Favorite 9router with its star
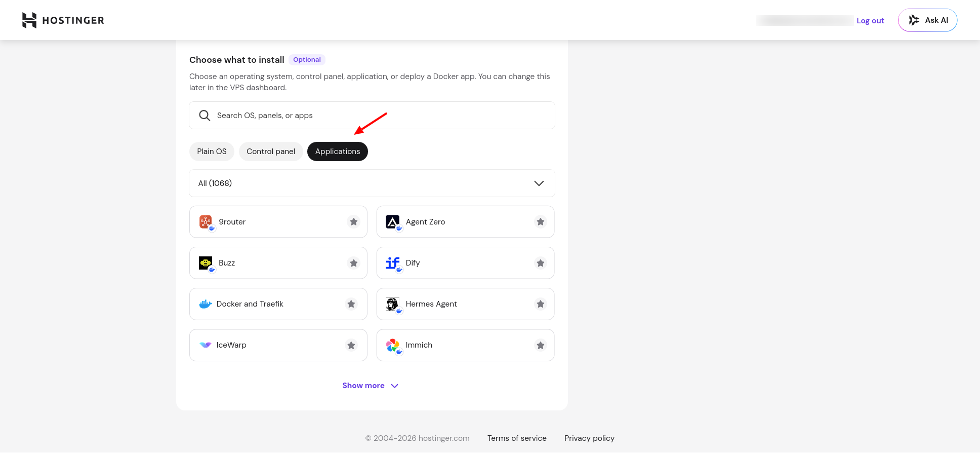Image resolution: width=980 pixels, height=453 pixels. pyautogui.click(x=354, y=221)
